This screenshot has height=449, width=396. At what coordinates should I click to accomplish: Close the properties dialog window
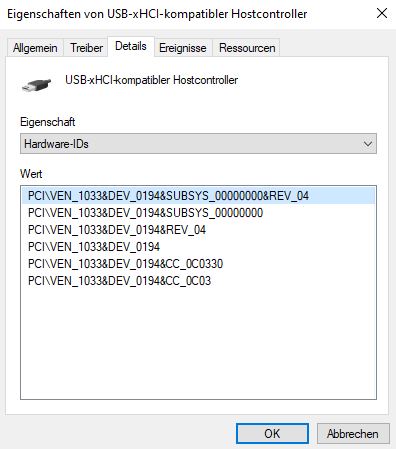pyautogui.click(x=382, y=14)
